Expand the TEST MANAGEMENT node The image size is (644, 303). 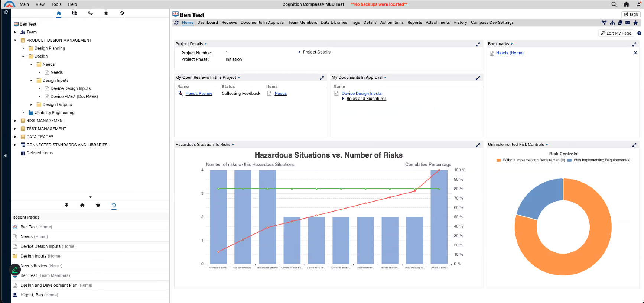[x=15, y=129]
